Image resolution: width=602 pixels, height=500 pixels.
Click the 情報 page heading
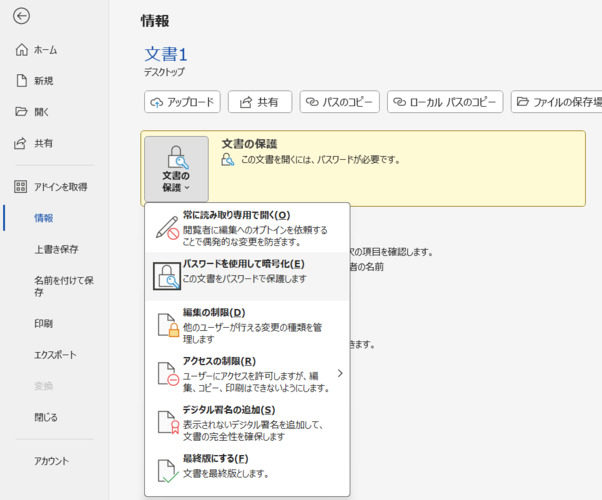(x=155, y=21)
